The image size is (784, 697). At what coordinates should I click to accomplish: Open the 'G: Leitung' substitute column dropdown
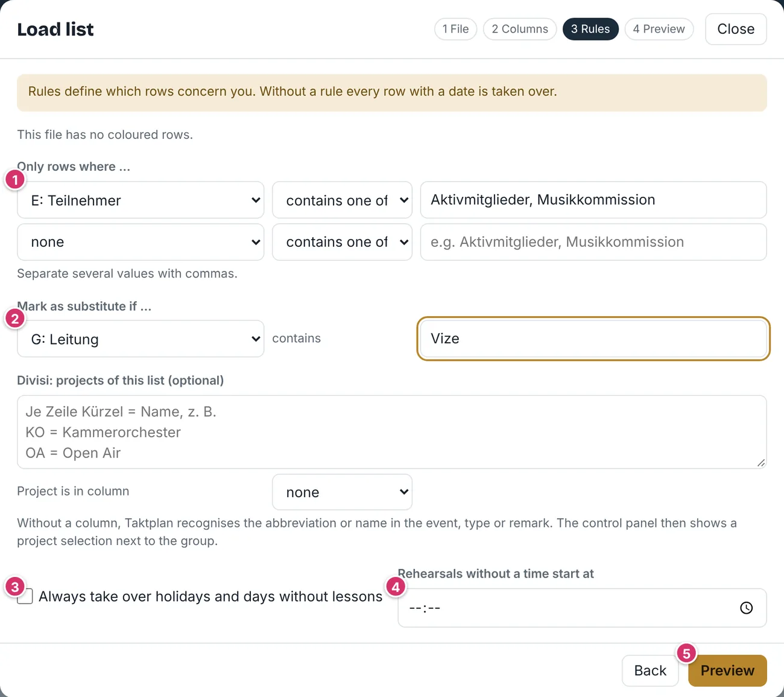(141, 339)
